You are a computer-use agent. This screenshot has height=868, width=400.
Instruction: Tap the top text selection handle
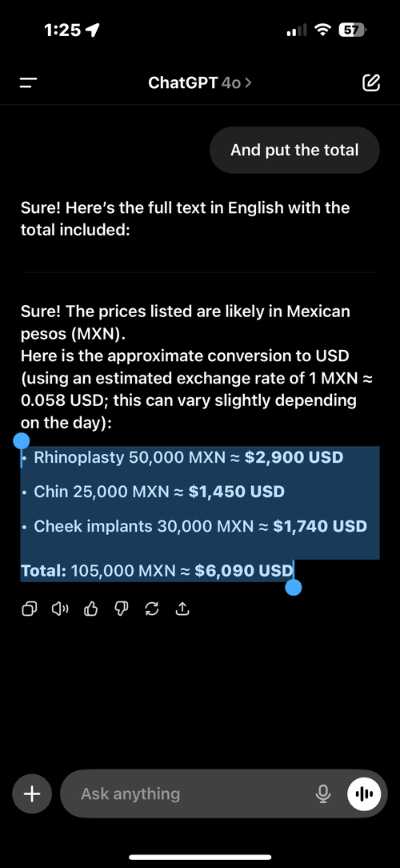21,441
